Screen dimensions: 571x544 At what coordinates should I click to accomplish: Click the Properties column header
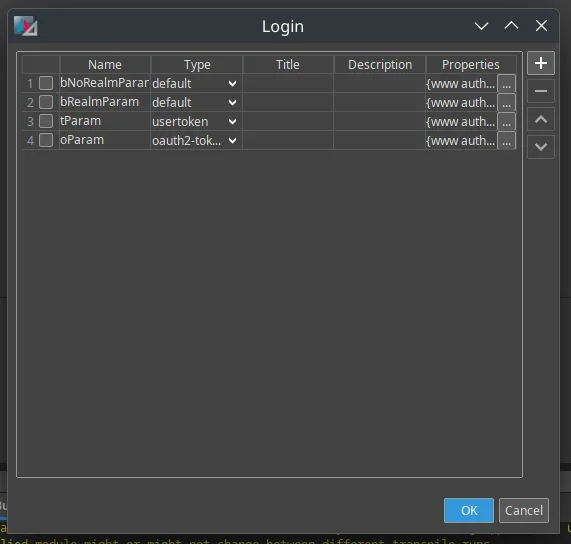point(471,64)
